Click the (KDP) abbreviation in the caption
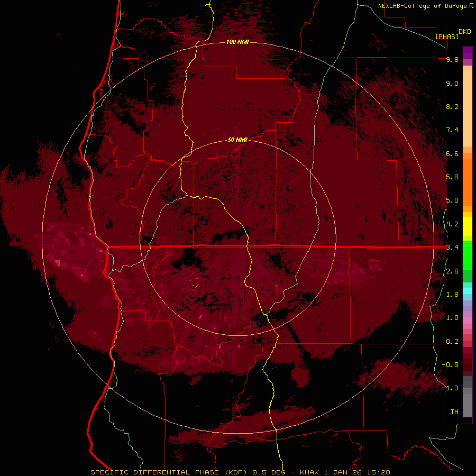476x476 pixels. 237,472
